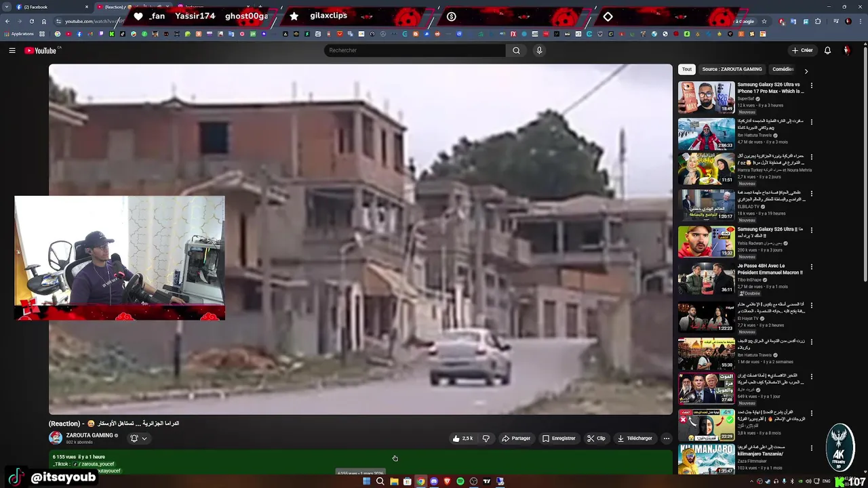Open the Créer button
868x488 pixels.
tap(802, 50)
